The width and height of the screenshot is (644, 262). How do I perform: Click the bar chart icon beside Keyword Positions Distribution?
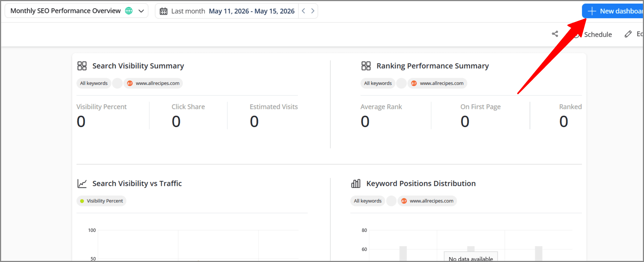356,184
